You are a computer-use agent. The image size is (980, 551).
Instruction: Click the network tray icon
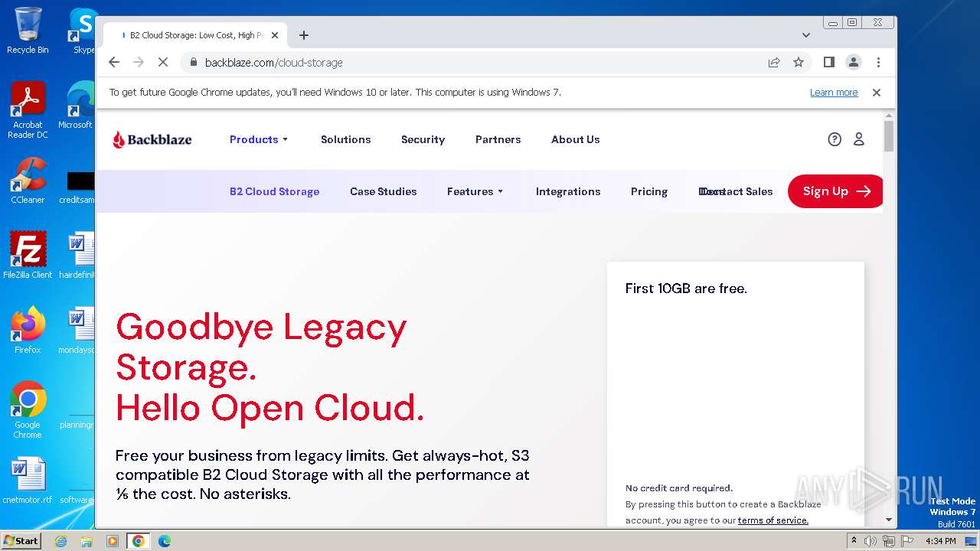[889, 541]
